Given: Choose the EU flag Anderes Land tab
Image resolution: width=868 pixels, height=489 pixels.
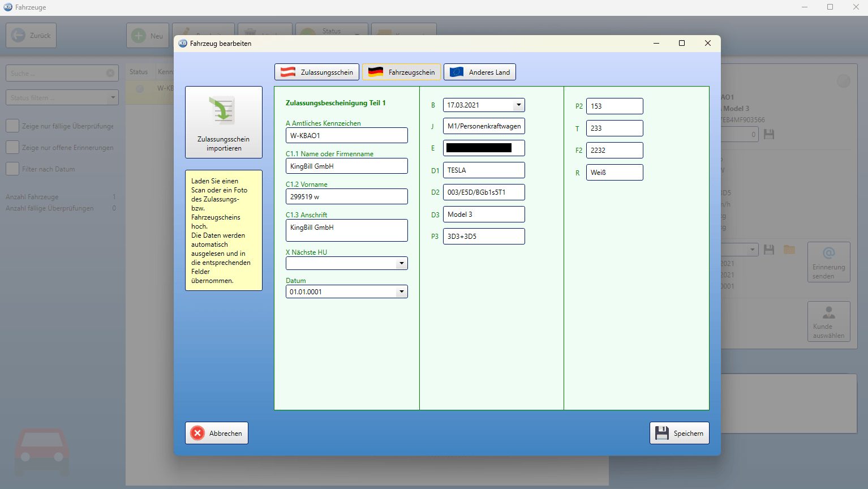Looking at the screenshot, I should pyautogui.click(x=480, y=72).
